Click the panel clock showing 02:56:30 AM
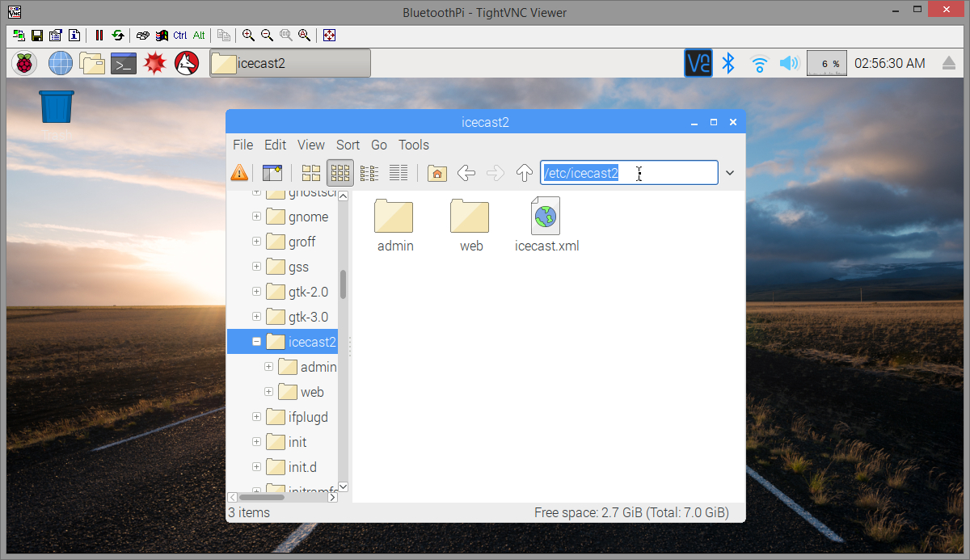The width and height of the screenshot is (970, 560). 890,63
